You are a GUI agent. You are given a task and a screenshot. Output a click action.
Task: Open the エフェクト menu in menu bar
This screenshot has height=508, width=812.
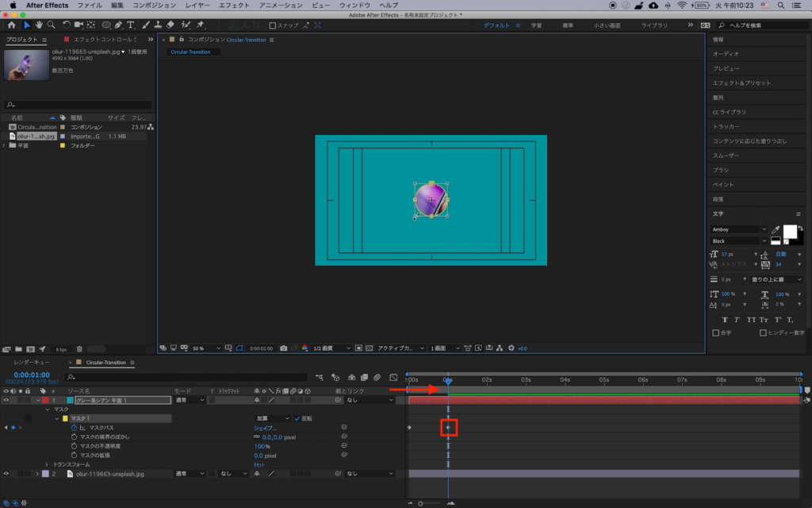233,5
